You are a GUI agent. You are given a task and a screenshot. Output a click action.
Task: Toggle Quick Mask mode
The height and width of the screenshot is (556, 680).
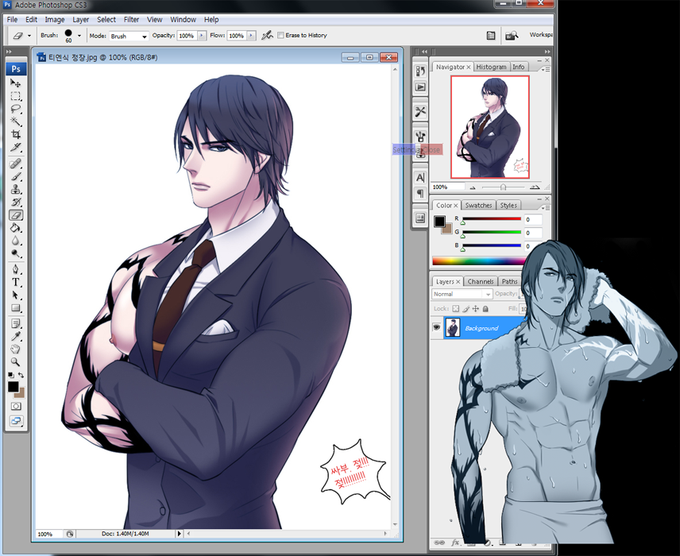16,406
